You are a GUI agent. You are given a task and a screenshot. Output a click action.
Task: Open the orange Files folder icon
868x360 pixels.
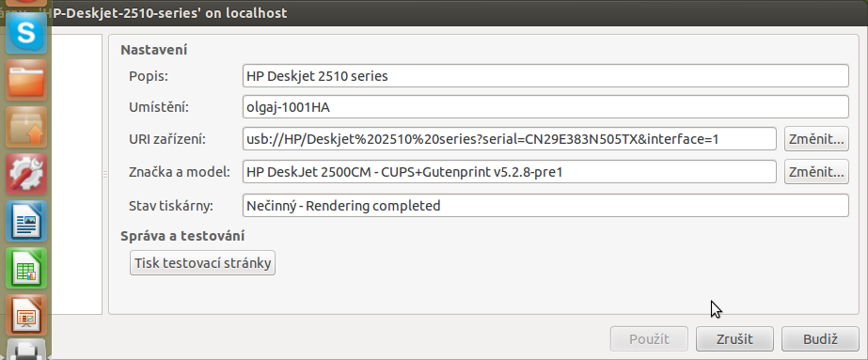point(26,80)
